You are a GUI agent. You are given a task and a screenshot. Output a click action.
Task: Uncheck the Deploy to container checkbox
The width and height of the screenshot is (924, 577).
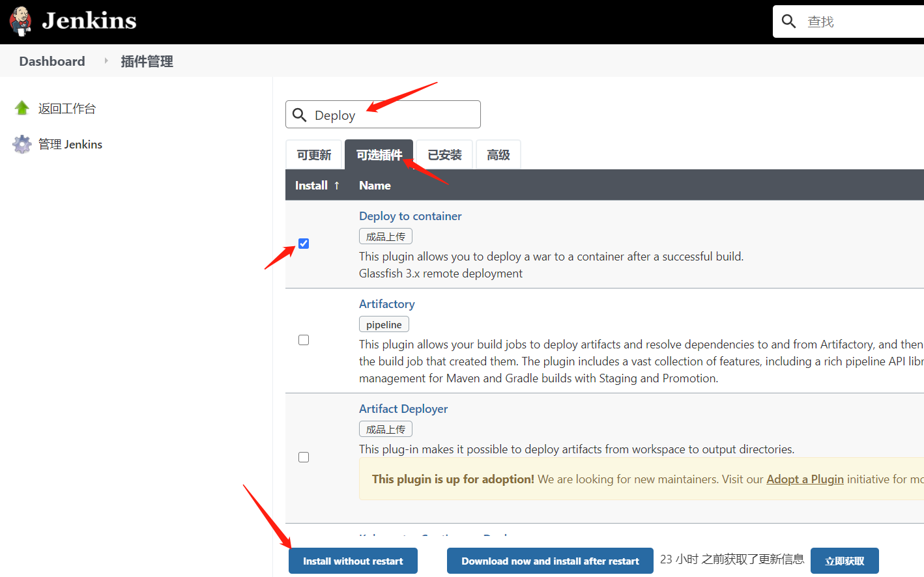(x=304, y=244)
